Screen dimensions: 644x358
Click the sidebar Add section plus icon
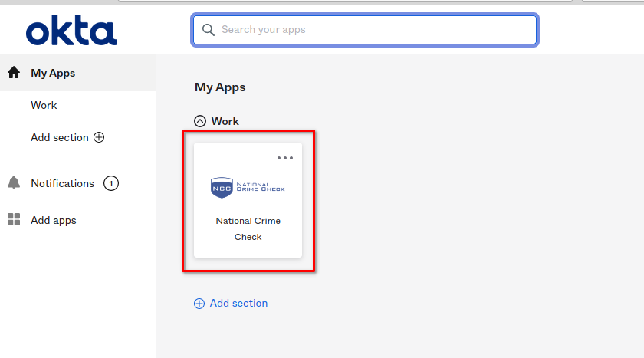coord(99,137)
